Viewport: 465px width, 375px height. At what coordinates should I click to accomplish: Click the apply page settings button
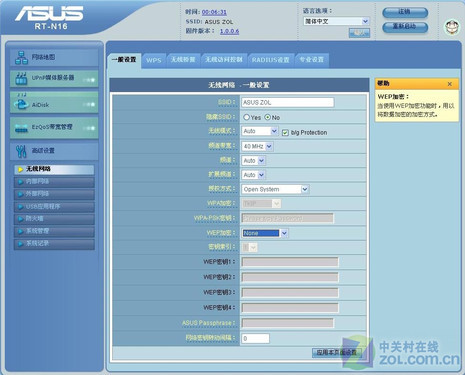(x=336, y=352)
